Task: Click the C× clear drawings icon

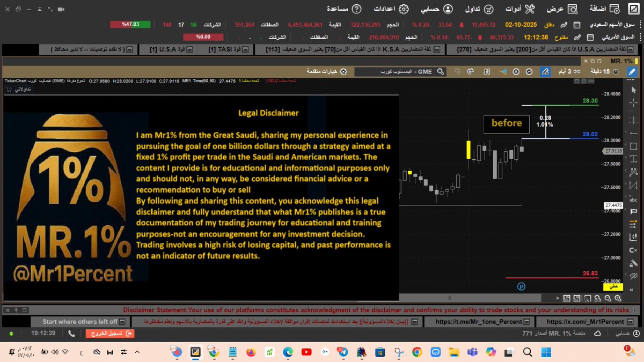Action: (x=634, y=250)
